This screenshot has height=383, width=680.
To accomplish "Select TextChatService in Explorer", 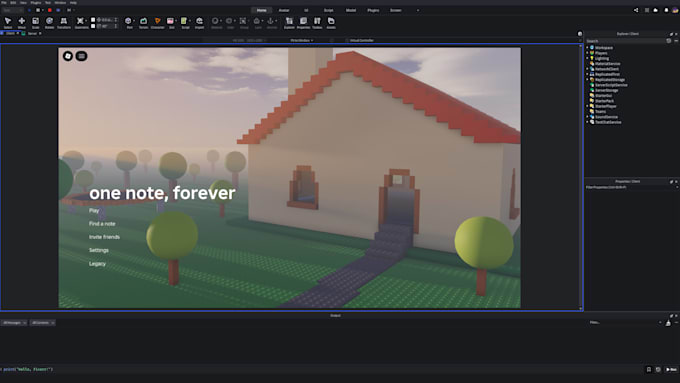I will tap(608, 122).
